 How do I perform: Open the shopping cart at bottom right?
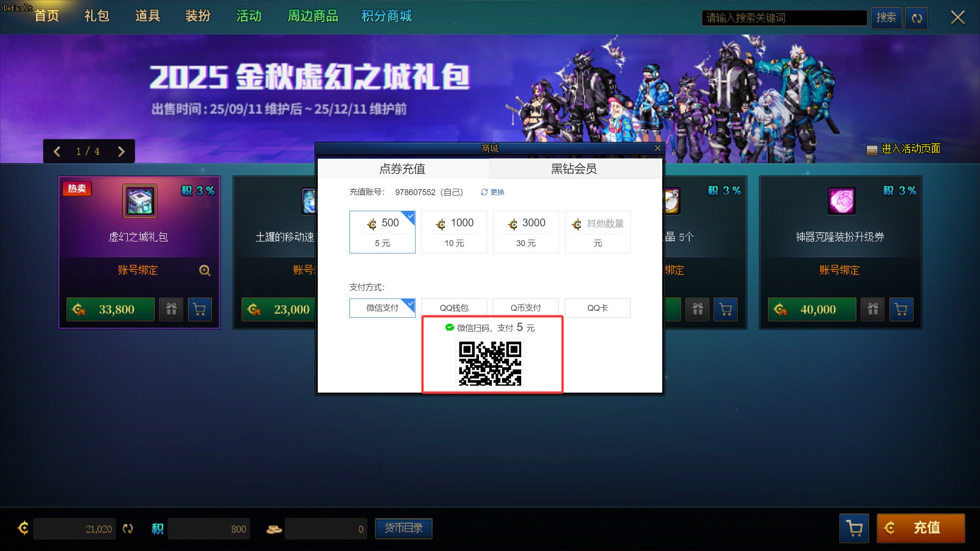pos(854,528)
